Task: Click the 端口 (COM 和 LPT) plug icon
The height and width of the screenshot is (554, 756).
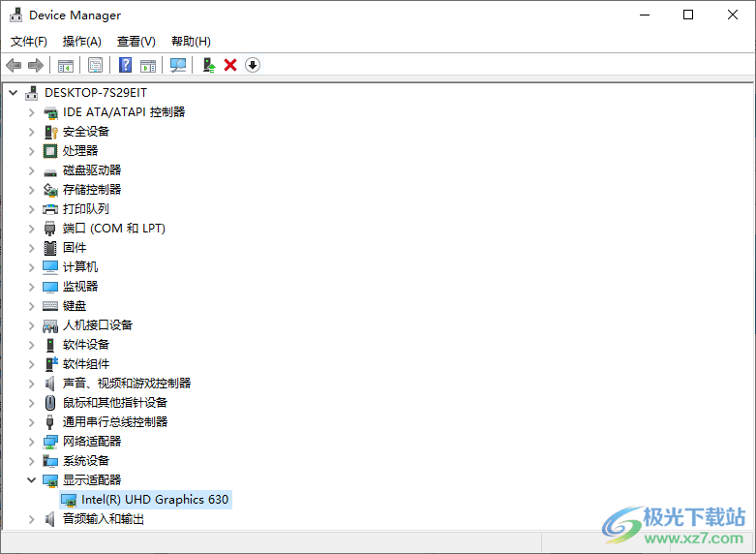Action: point(50,229)
